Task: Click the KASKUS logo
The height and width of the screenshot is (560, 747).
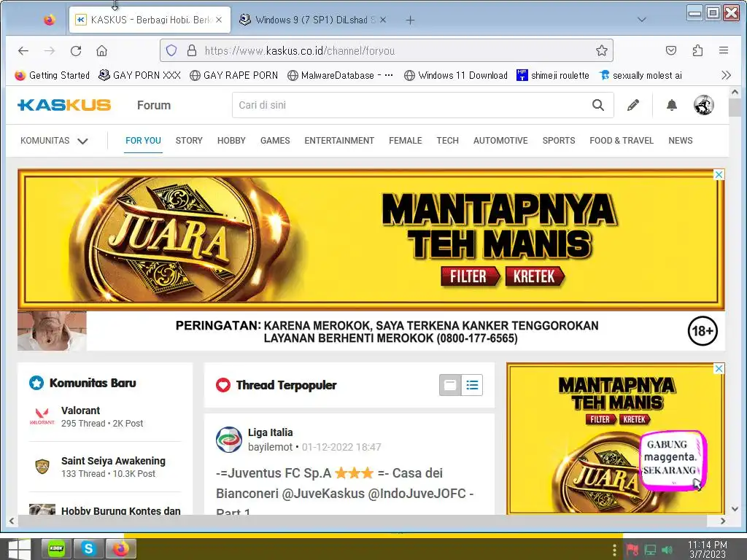Action: [64, 105]
